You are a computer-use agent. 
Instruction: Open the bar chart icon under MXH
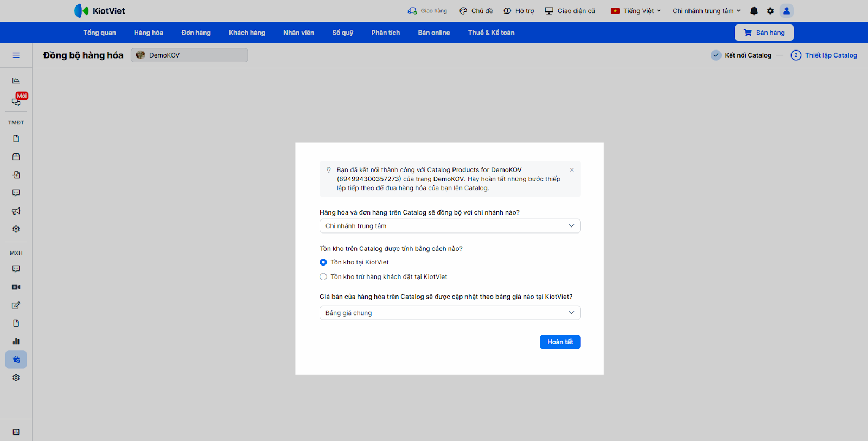pyautogui.click(x=16, y=341)
